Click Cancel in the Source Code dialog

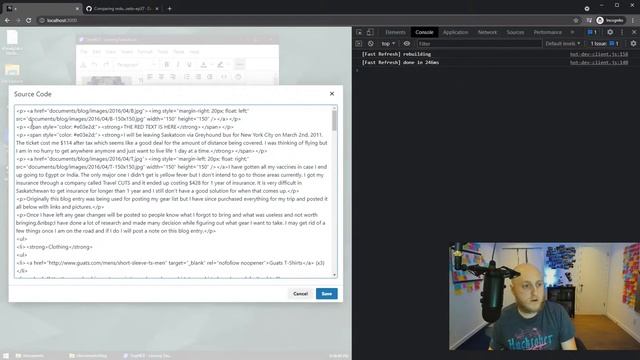300,293
